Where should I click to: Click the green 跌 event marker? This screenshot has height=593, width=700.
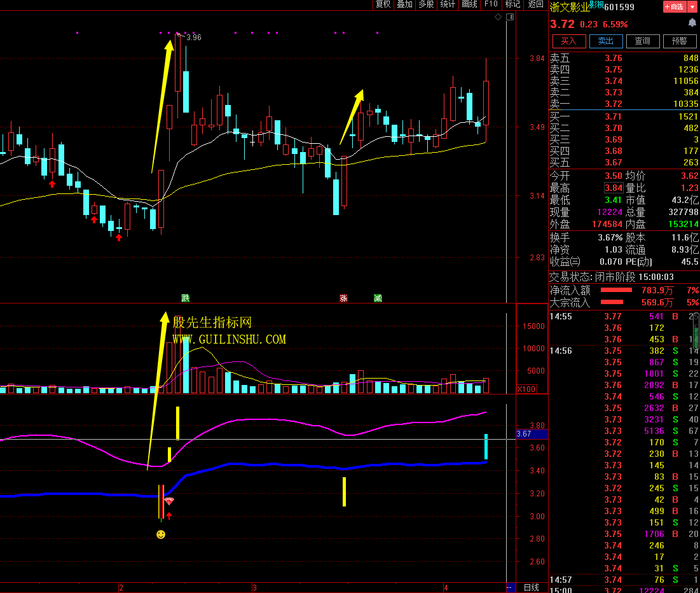pos(186,298)
